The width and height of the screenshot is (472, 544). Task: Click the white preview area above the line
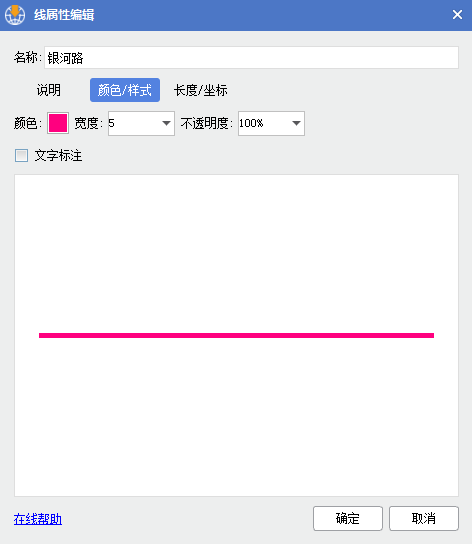tap(236, 253)
